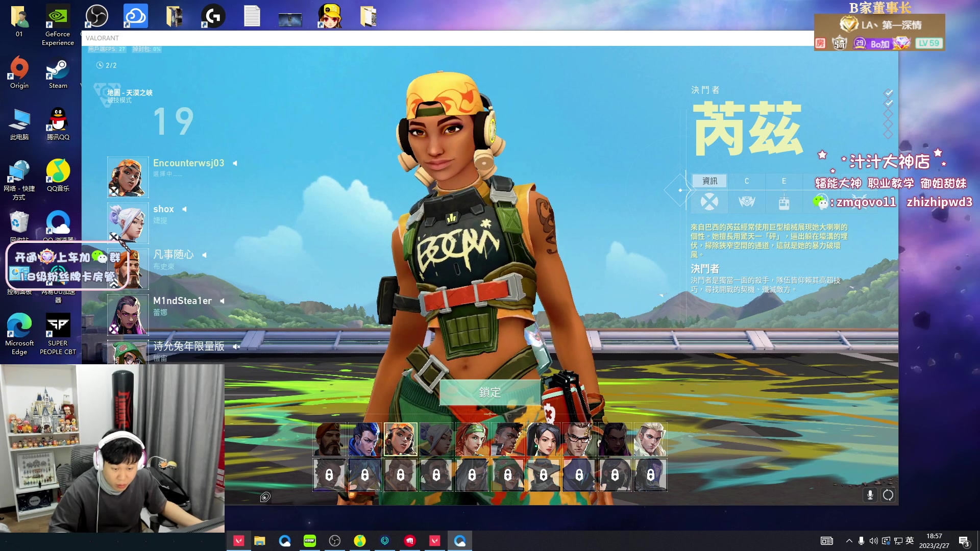Viewport: 980px width, 551px height.
Task: Click the refresh circular arrow icon
Action: 888,495
